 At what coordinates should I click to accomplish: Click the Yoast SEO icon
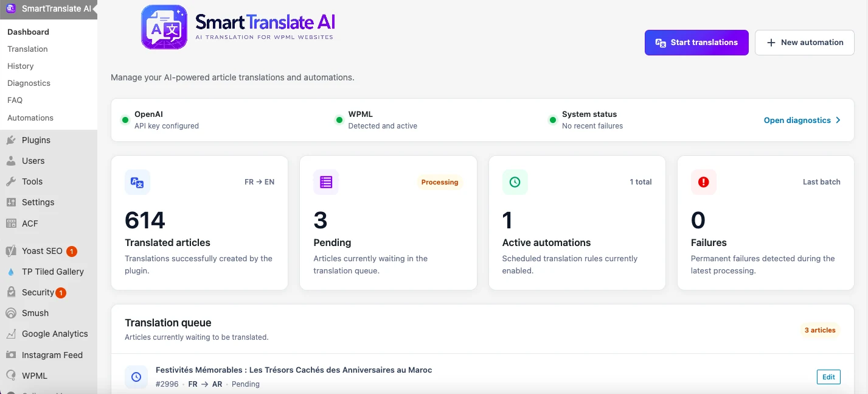10,251
